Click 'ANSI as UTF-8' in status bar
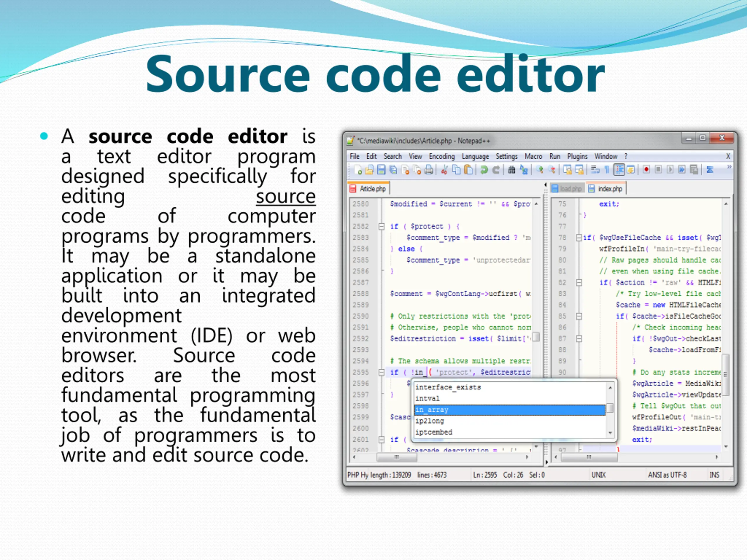Screen dimensions: 747x560 [667, 475]
